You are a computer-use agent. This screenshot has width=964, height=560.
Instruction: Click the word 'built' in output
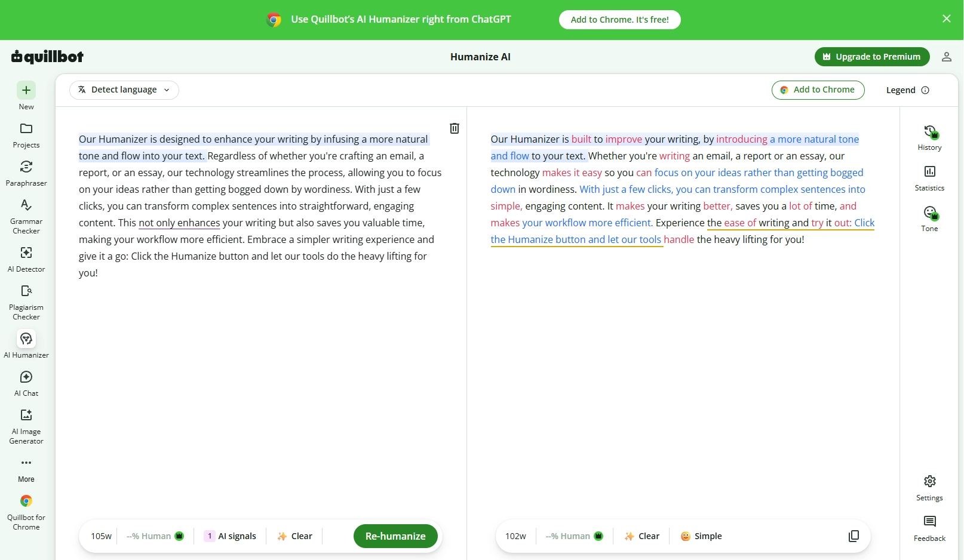pyautogui.click(x=581, y=139)
